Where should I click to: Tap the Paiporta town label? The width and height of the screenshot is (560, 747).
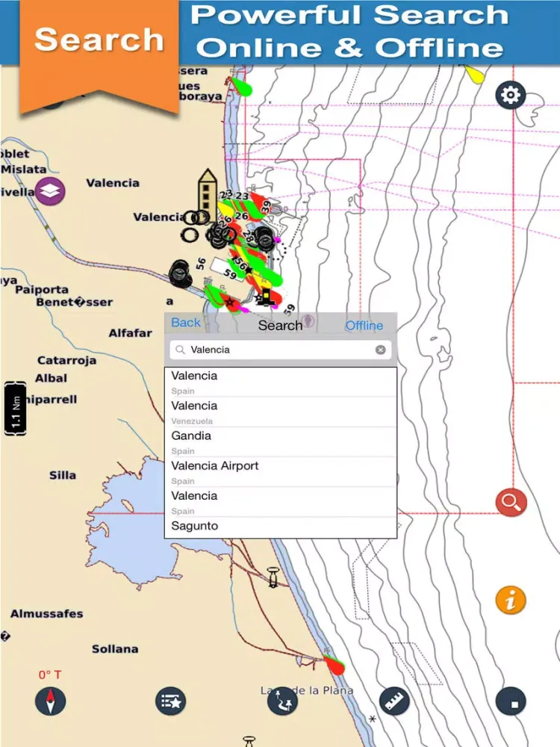(x=42, y=290)
